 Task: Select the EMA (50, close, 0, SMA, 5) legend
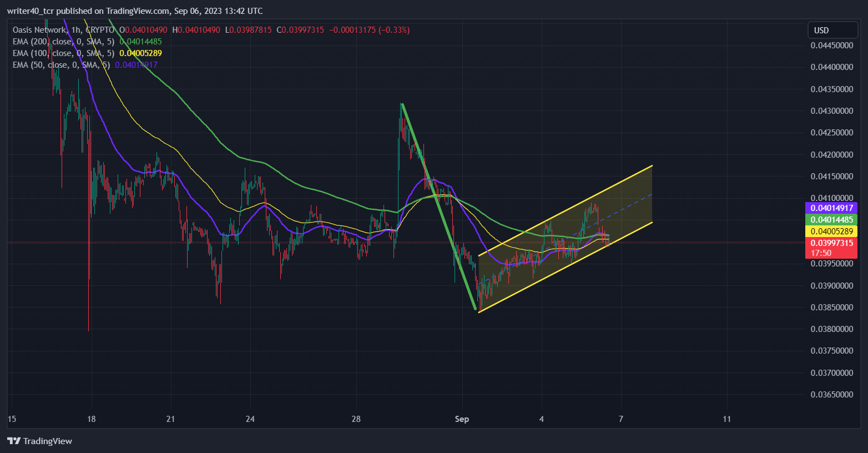(x=61, y=65)
